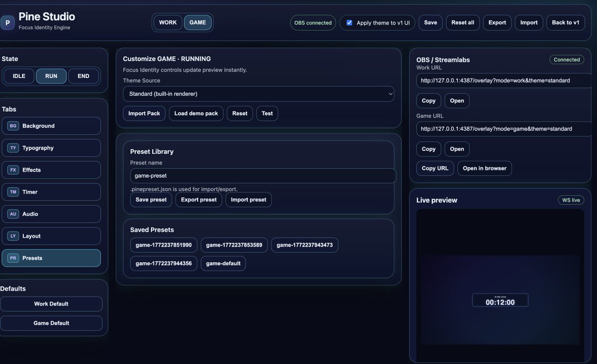Click the Save button in header
Viewport: 597px width, 364px height.
[431, 22]
